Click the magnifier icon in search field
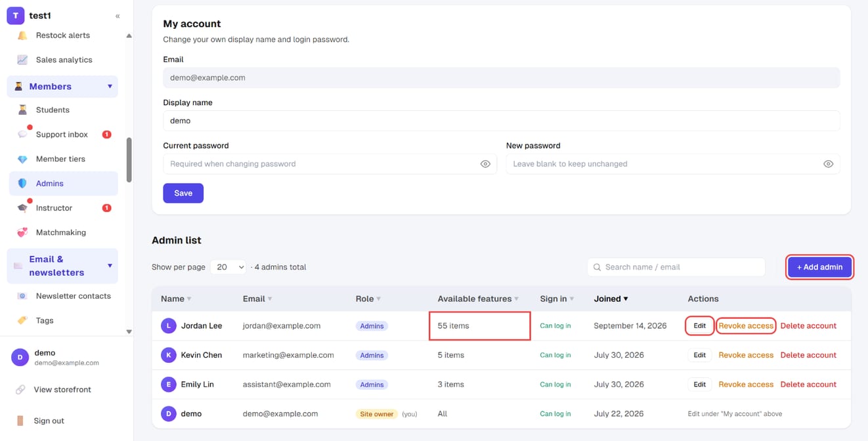The image size is (868, 441). coord(597,267)
